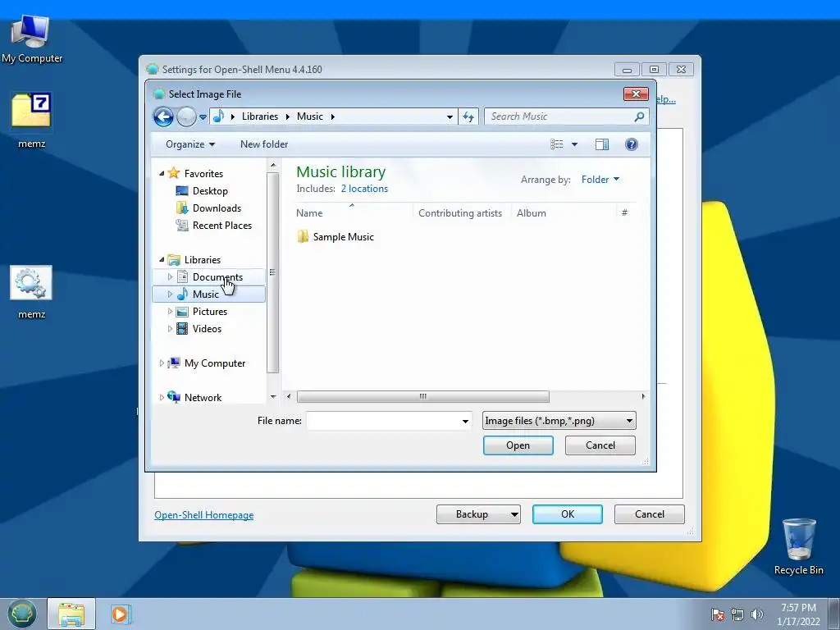Click Cancel in Open-Shell settings window
Screen dimensions: 840x630
[x=650, y=514]
